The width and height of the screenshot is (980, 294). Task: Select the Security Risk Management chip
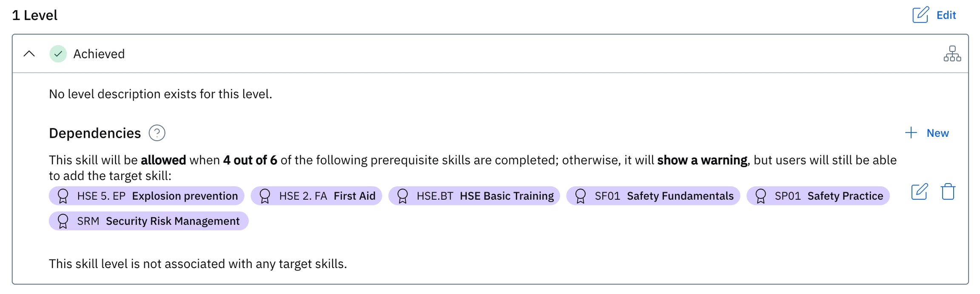pos(148,221)
